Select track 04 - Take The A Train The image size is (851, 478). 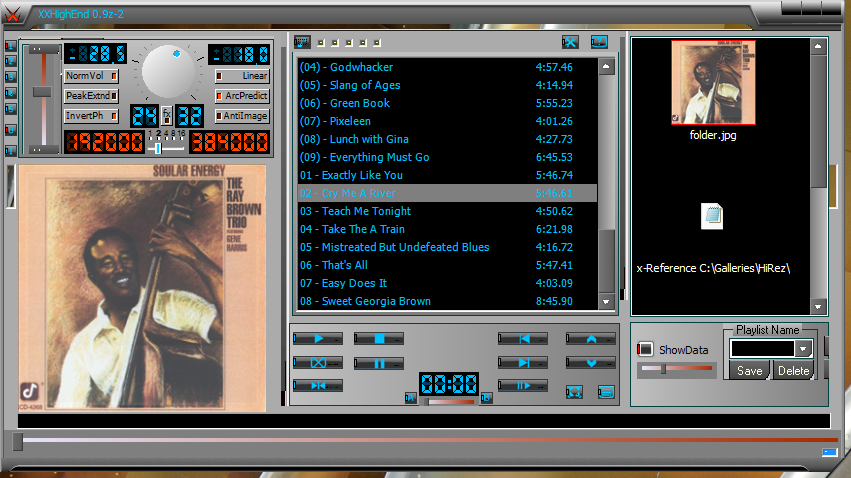coord(448,229)
